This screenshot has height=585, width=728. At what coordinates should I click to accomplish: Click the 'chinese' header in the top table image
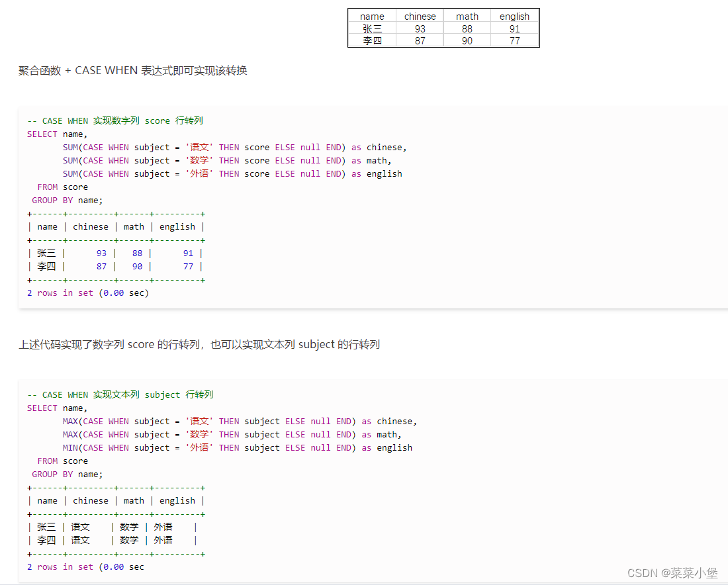pyautogui.click(x=420, y=17)
